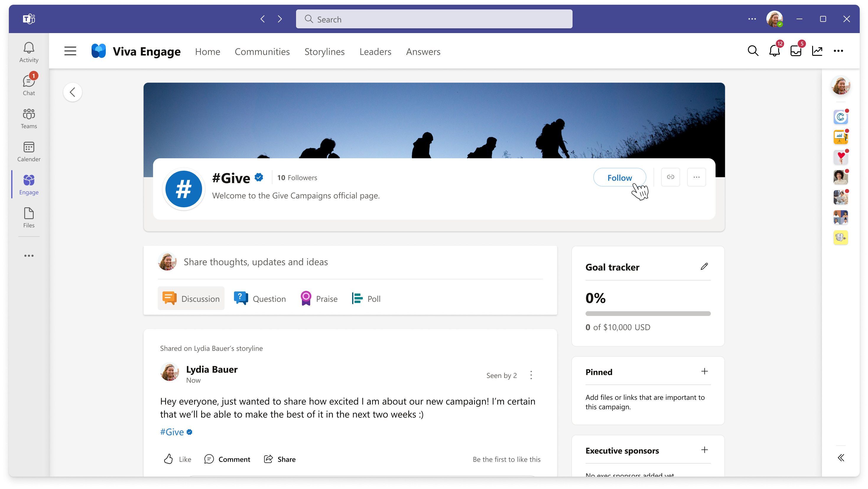Click the Discussion post type icon

click(169, 299)
